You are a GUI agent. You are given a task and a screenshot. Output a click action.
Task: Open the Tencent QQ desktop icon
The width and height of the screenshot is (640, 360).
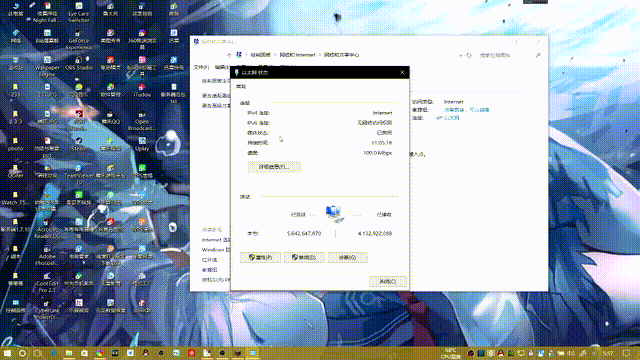[x=110, y=118]
